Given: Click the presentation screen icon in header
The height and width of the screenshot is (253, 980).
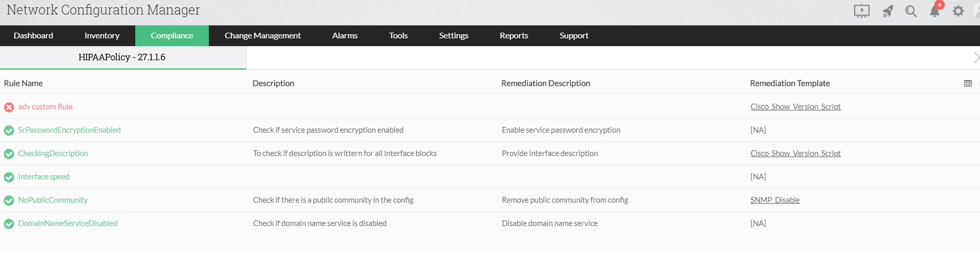Looking at the screenshot, I should [x=861, y=10].
